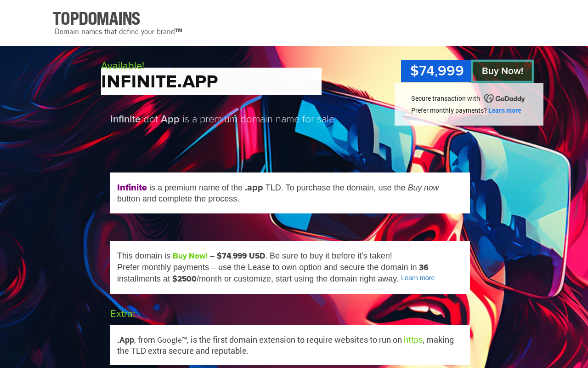Click the green Buy Now! text link

pos(190,256)
